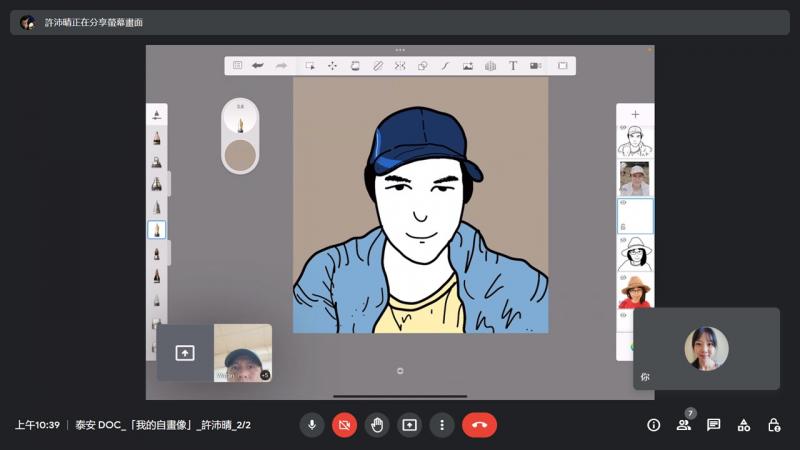Expand the three-dot handle above Sketchbook toolbar
The height and width of the screenshot is (450, 800).
point(400,50)
